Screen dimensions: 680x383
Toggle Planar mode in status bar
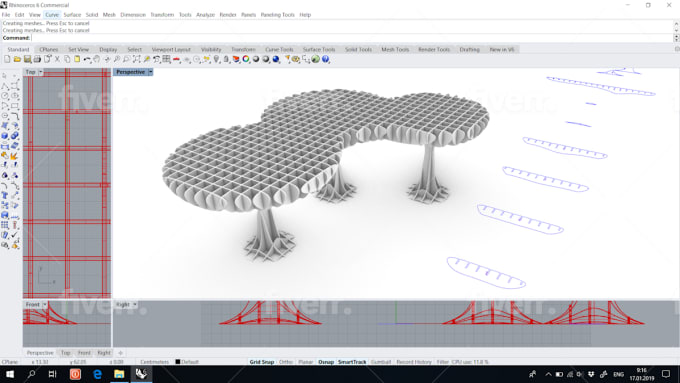point(306,362)
